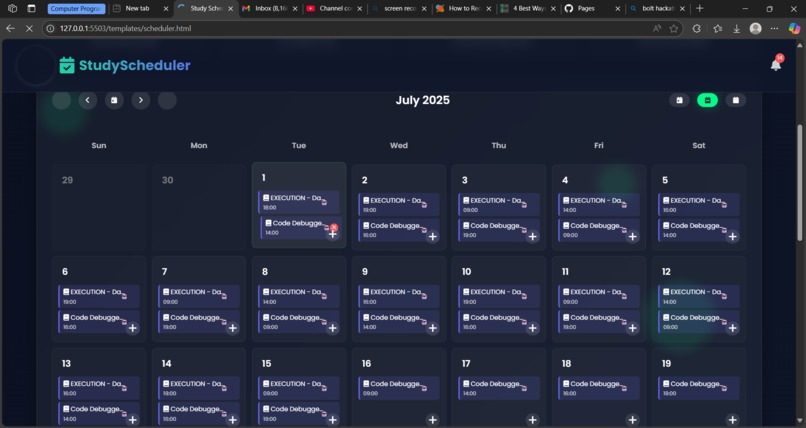
Task: Select the view button right of the green one
Action: pos(736,100)
